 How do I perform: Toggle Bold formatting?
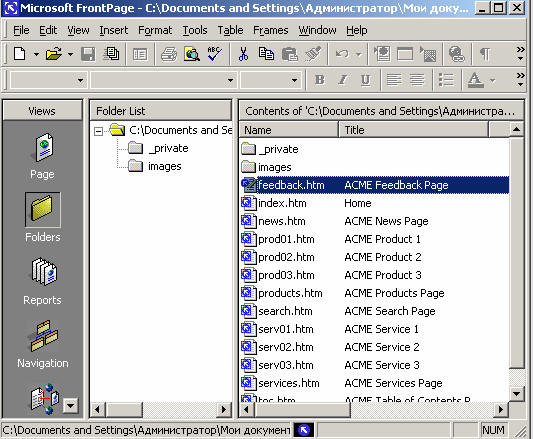319,80
